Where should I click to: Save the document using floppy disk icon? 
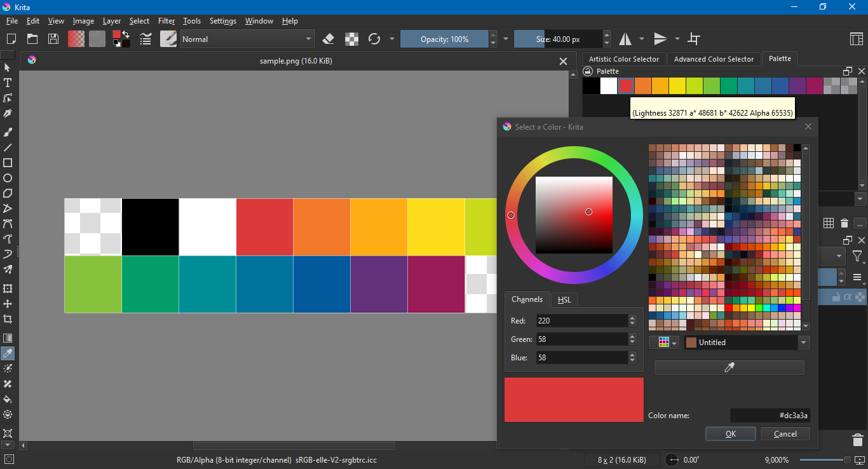pyautogui.click(x=53, y=39)
